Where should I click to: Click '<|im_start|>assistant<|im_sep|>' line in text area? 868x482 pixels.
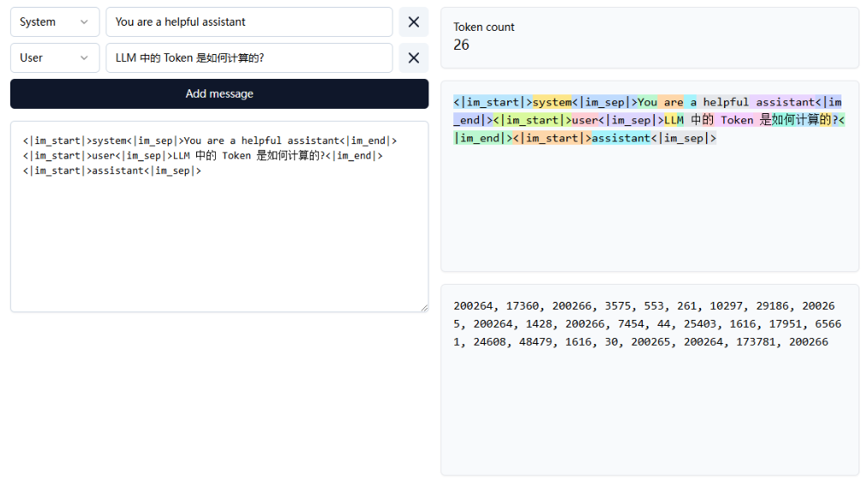point(112,171)
